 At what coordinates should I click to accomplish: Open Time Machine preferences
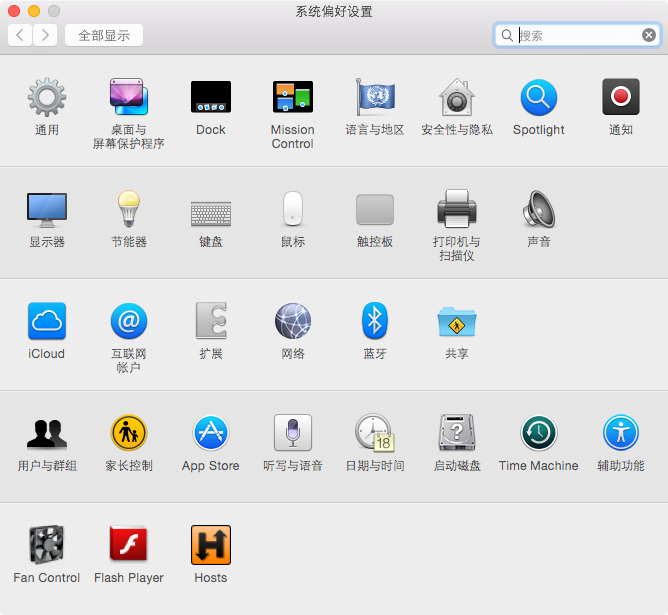(538, 433)
